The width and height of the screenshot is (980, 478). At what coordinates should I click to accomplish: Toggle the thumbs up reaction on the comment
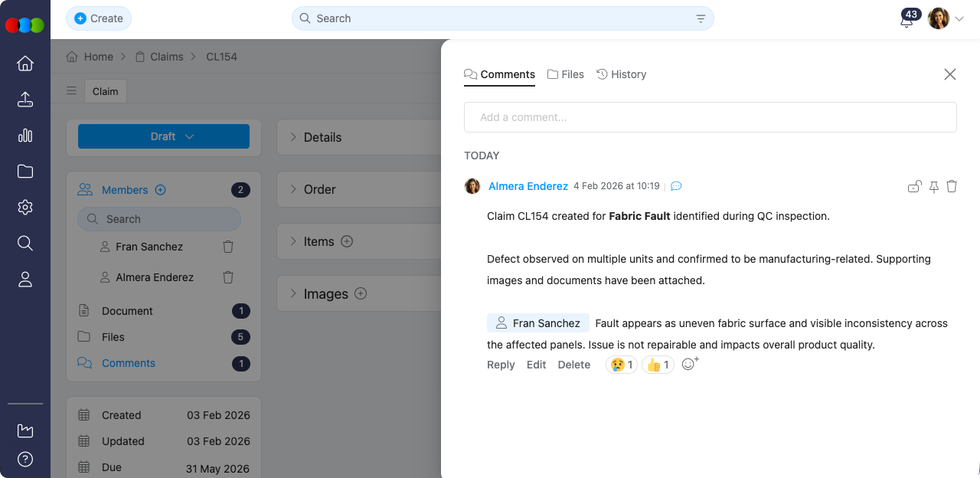pos(657,365)
